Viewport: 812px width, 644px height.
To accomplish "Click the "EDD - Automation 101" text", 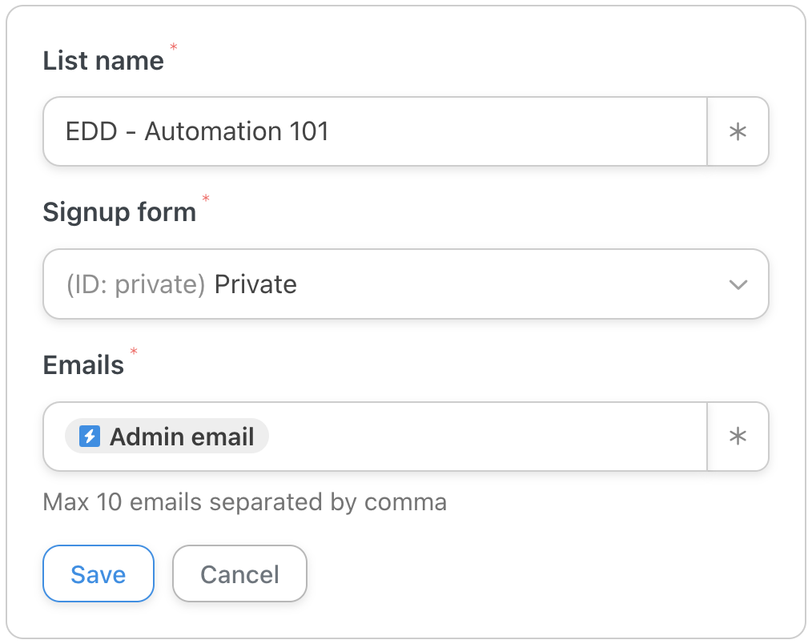I will coord(197,131).
